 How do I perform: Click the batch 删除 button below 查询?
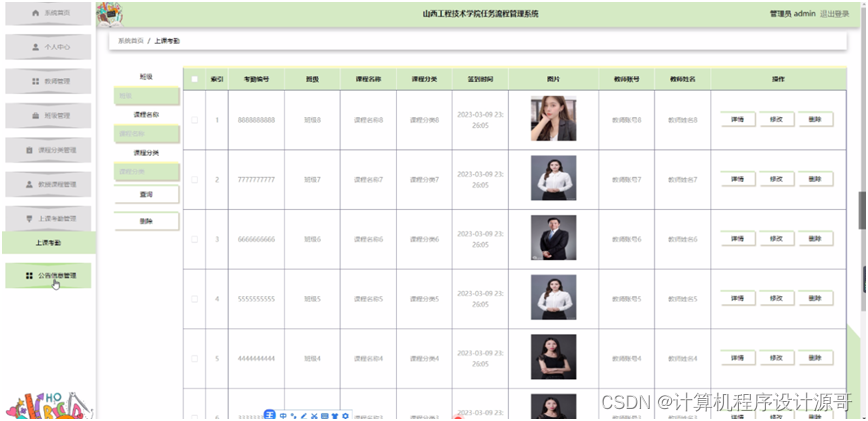(x=146, y=221)
